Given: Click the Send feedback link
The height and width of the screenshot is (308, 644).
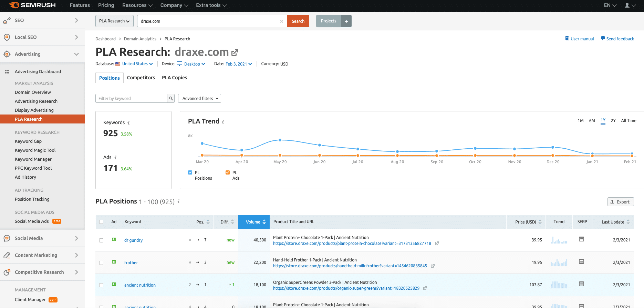Looking at the screenshot, I should [617, 39].
